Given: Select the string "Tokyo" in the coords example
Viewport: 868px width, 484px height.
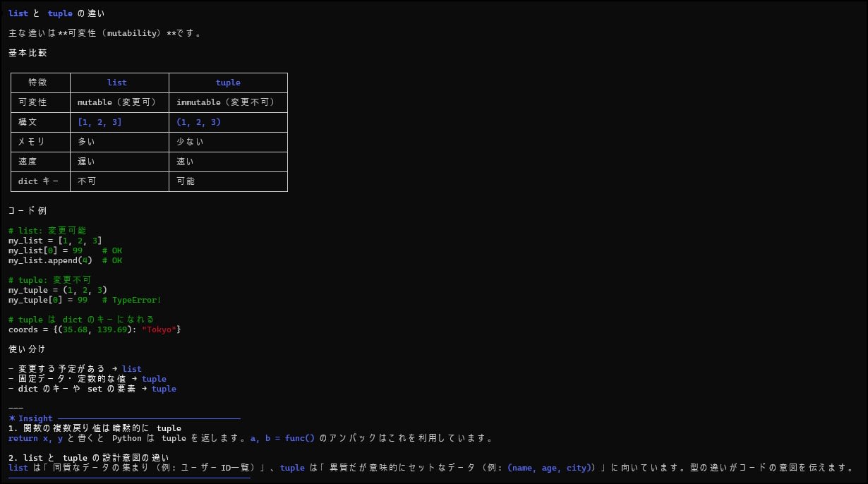Looking at the screenshot, I should [159, 329].
